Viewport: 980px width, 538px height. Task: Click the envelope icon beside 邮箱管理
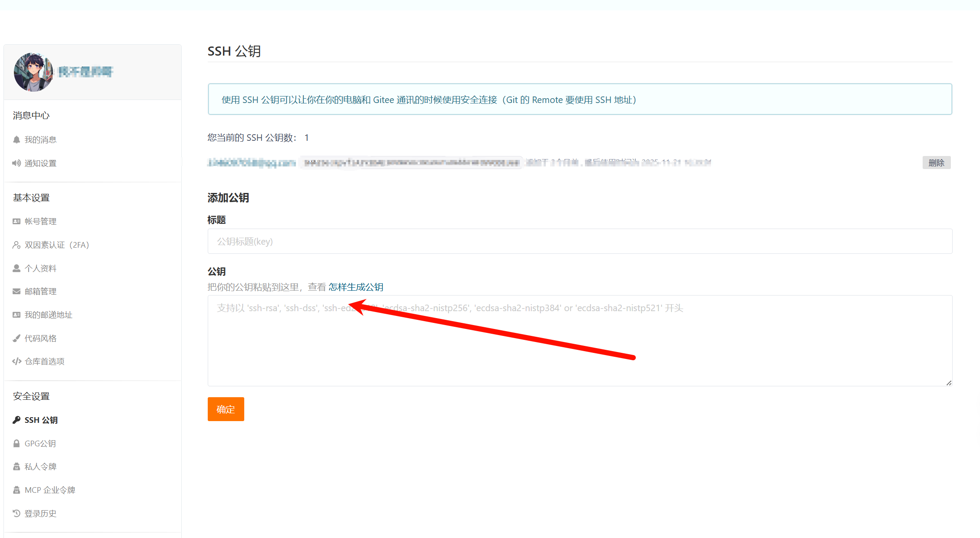[x=17, y=291]
